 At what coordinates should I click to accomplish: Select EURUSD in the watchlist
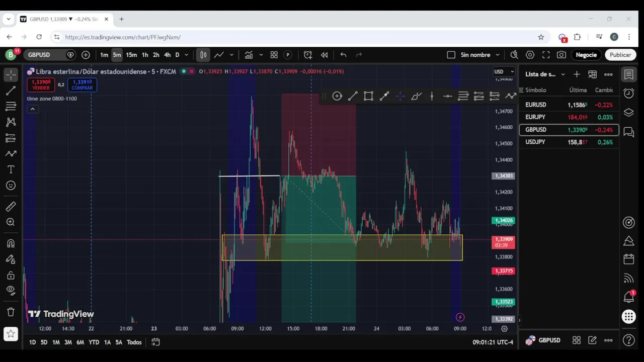click(569, 105)
